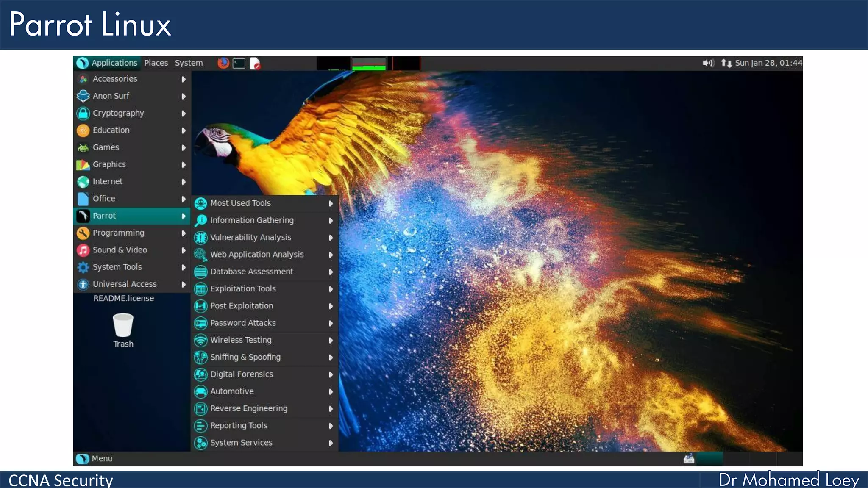Click the volume speaker icon
The height and width of the screenshot is (488, 868).
coord(708,63)
